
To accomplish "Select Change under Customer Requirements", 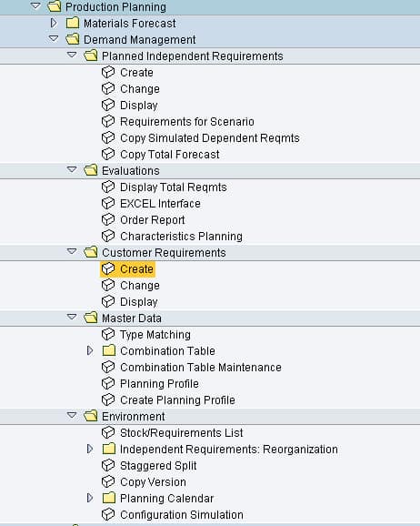I will tap(140, 286).
